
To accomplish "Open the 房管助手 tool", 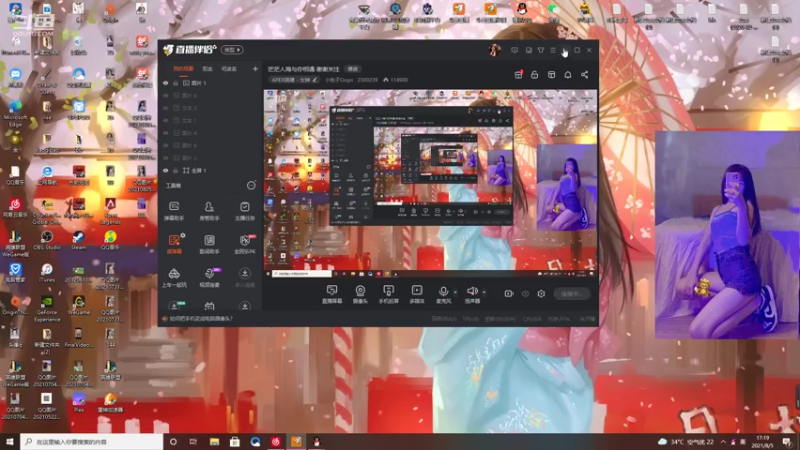I will click(x=209, y=210).
